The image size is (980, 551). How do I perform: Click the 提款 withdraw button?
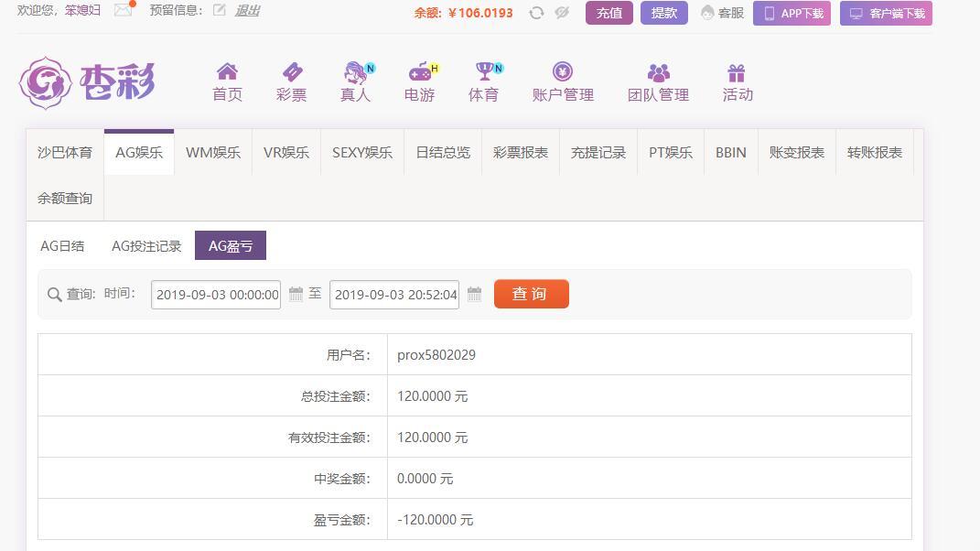tap(663, 13)
